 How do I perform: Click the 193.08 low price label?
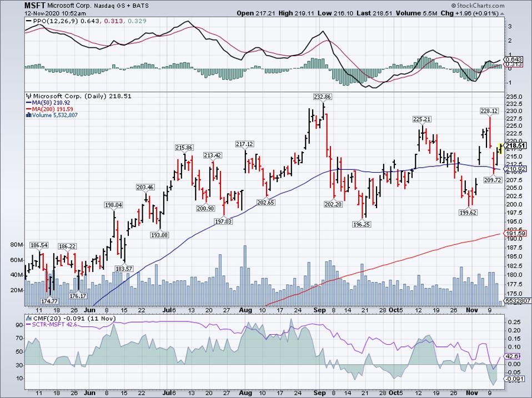(x=159, y=235)
